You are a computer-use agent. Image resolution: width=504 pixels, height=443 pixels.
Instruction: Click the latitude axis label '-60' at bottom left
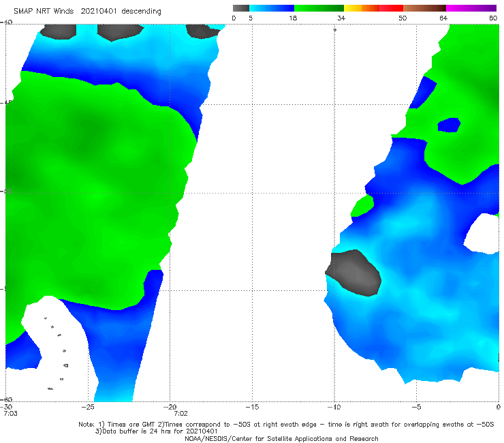(6, 399)
